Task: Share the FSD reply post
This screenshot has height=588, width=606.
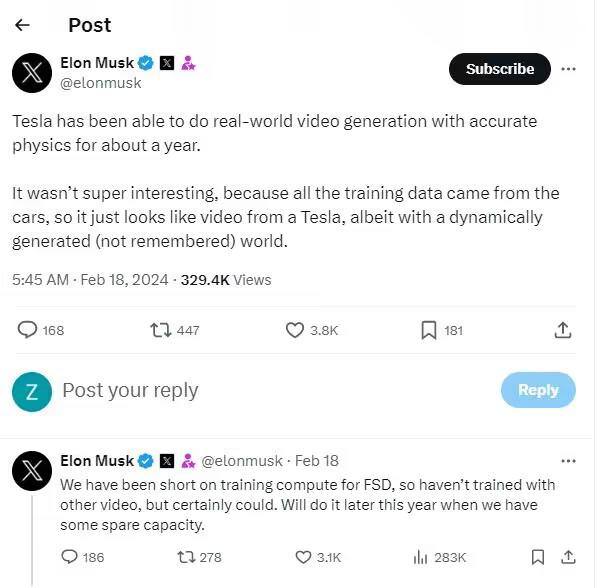Action: (568, 557)
